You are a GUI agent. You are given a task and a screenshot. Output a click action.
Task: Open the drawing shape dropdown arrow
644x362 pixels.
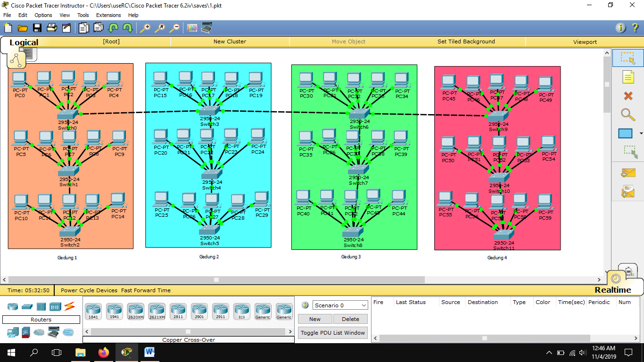pos(641,134)
